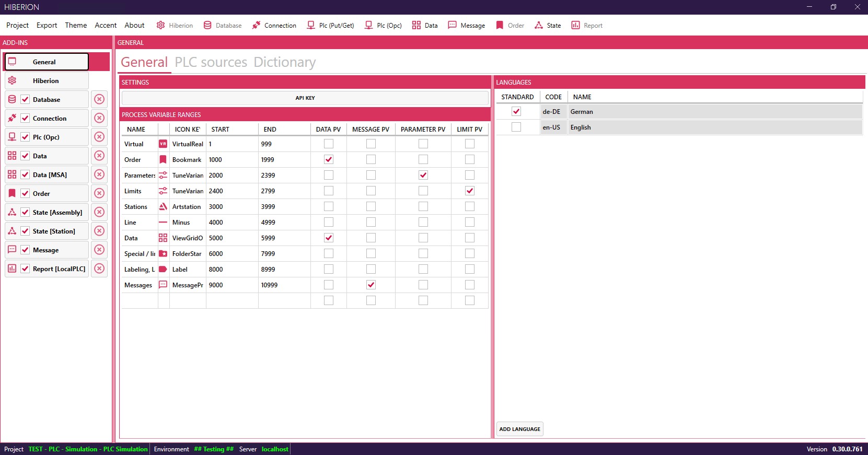Open the Theme menu
This screenshot has width=868, height=455.
76,25
